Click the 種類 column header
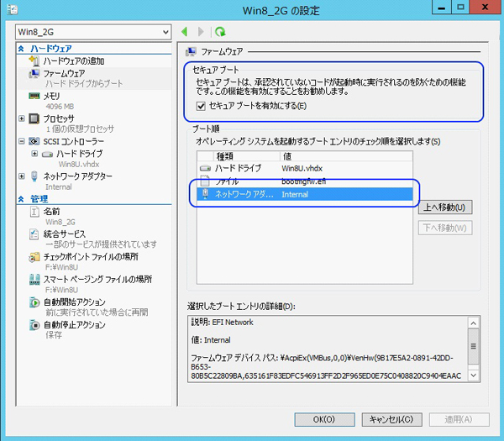The height and width of the screenshot is (441, 504). (x=246, y=156)
